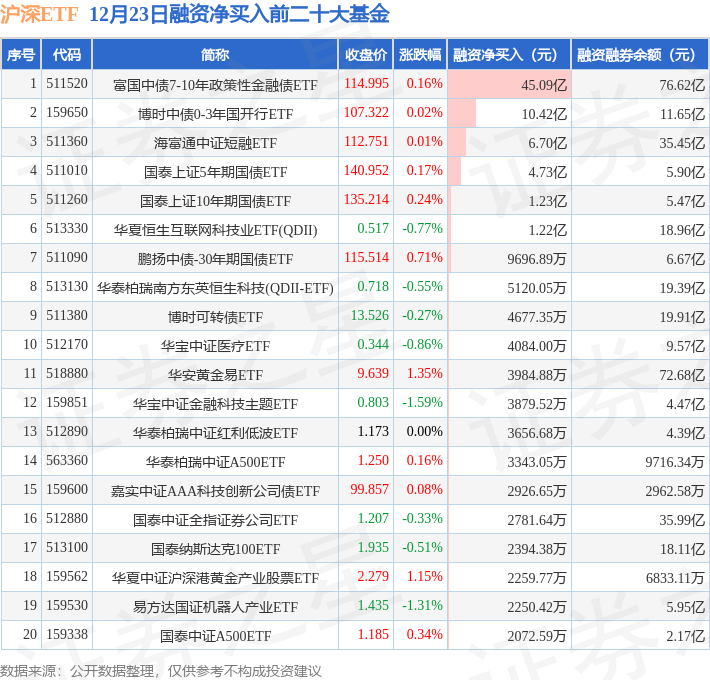Click closing price 13.526

tap(369, 316)
